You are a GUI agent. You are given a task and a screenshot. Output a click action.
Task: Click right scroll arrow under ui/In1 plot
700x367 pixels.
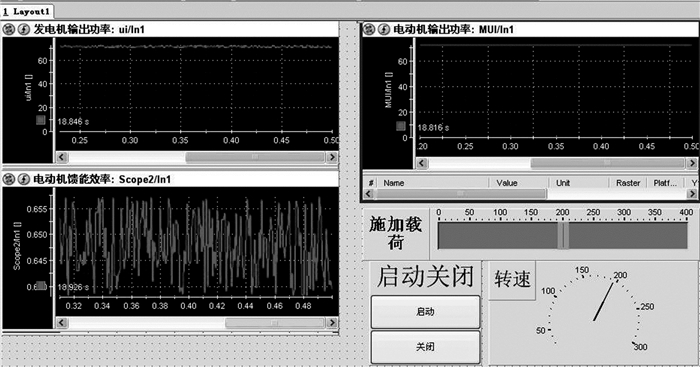coord(332,157)
